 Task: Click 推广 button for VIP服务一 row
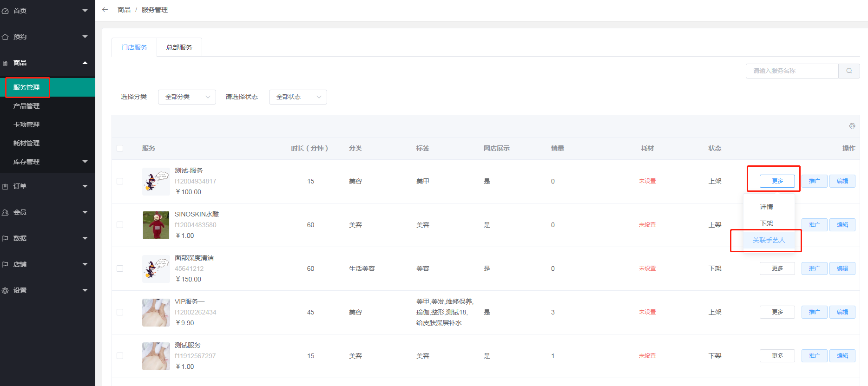(815, 312)
